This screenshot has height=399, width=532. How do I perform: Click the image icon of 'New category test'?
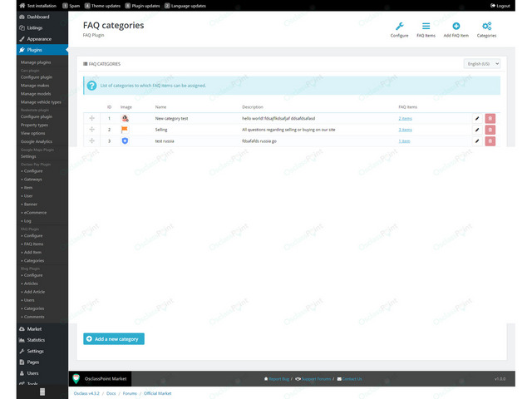(125, 118)
